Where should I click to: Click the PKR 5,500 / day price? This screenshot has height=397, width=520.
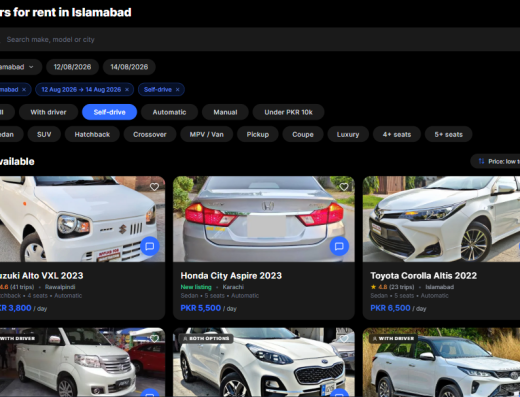[208, 308]
